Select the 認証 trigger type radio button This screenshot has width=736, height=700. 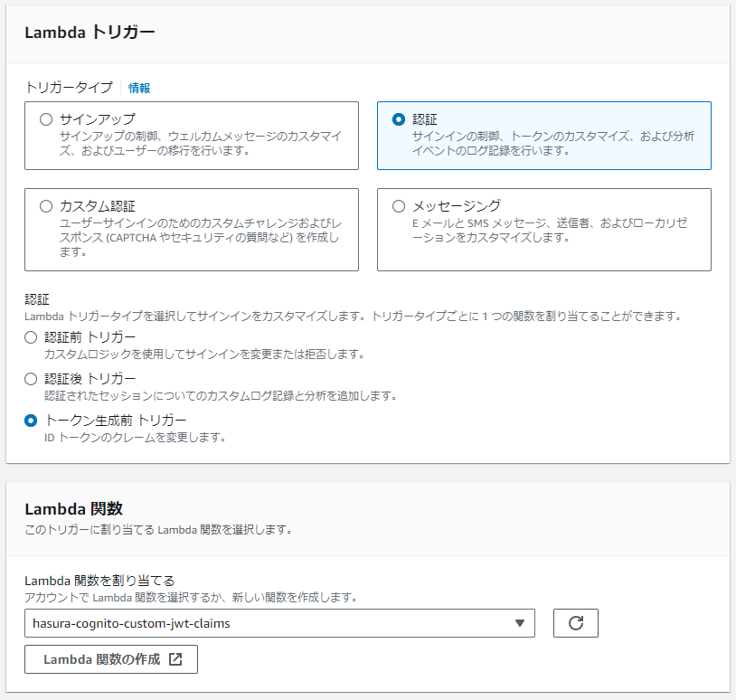[399, 119]
